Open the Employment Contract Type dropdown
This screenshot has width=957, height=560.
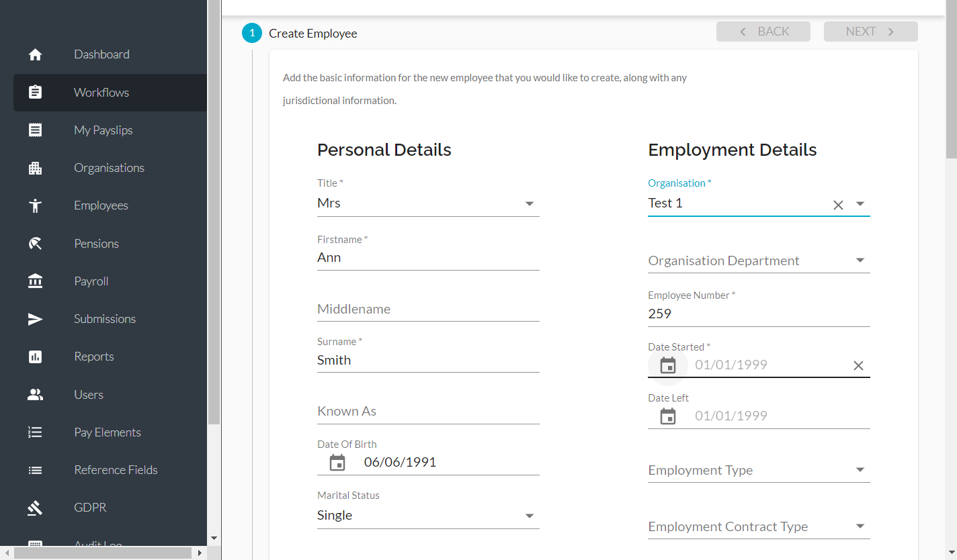[x=759, y=526]
